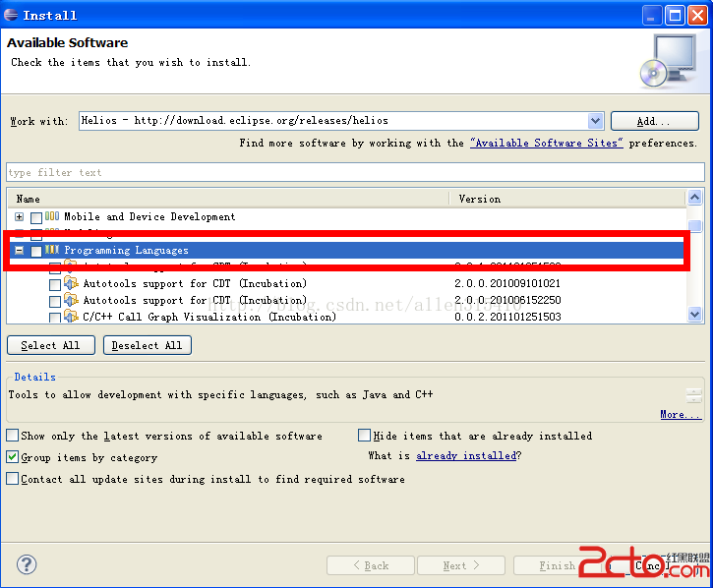713x588 pixels.
Task: Maximize the Install window
Action: click(675, 16)
